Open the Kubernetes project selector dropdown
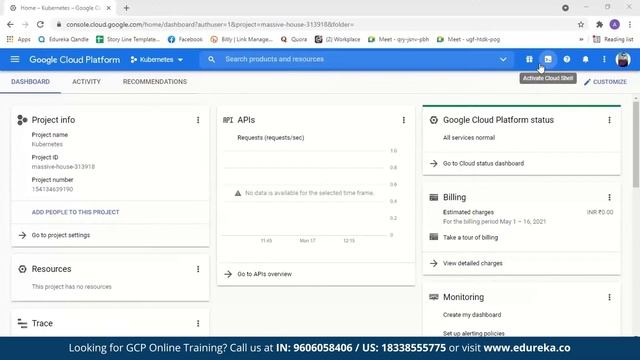640x360 pixels. 157,60
